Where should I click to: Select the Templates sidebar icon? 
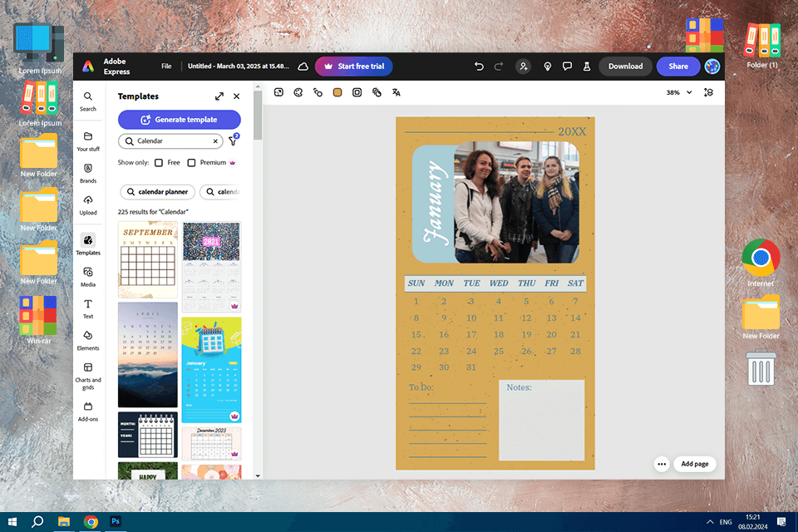click(x=88, y=245)
